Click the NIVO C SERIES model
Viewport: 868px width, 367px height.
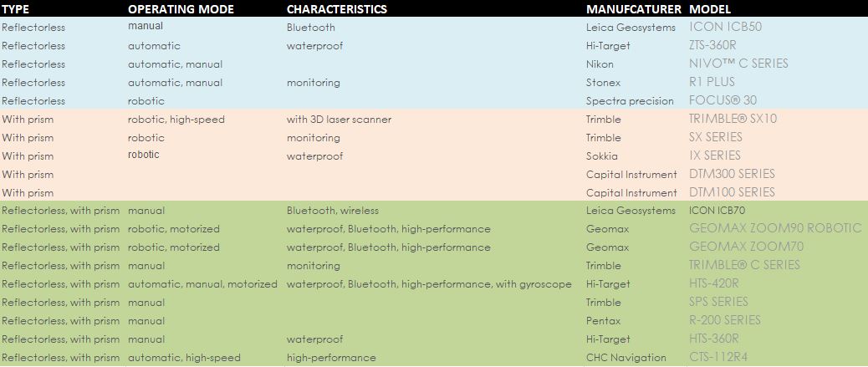click(x=738, y=64)
